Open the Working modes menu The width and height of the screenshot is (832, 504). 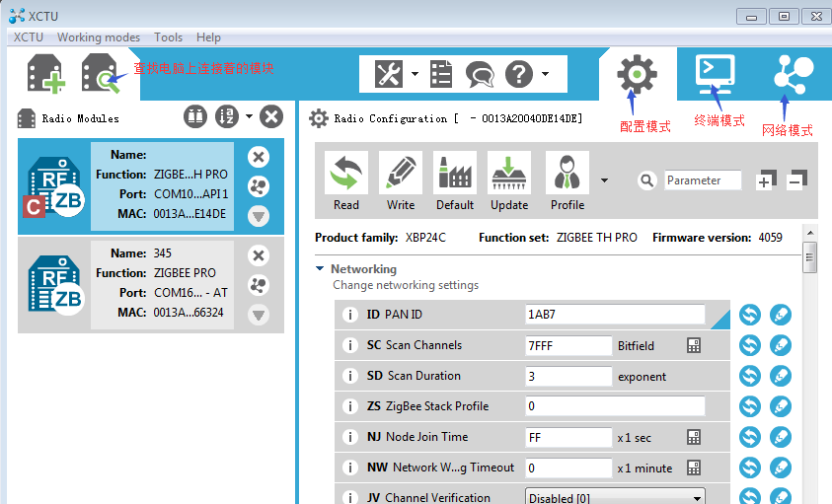click(x=99, y=37)
